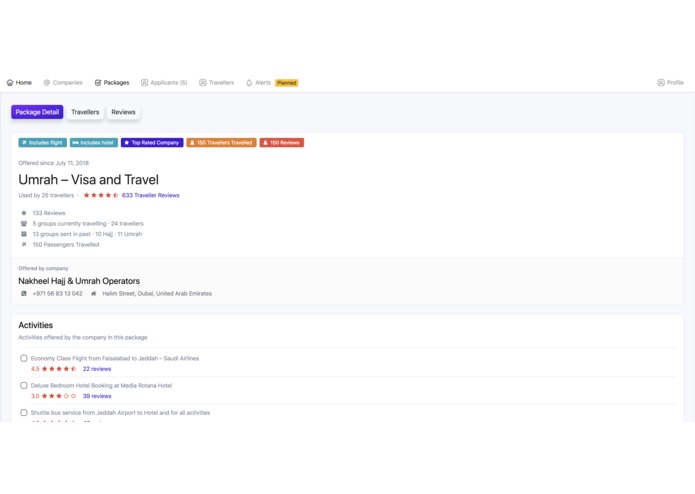Click Offered since July 11, 2018 text
This screenshot has width=695, height=494.
[x=54, y=163]
